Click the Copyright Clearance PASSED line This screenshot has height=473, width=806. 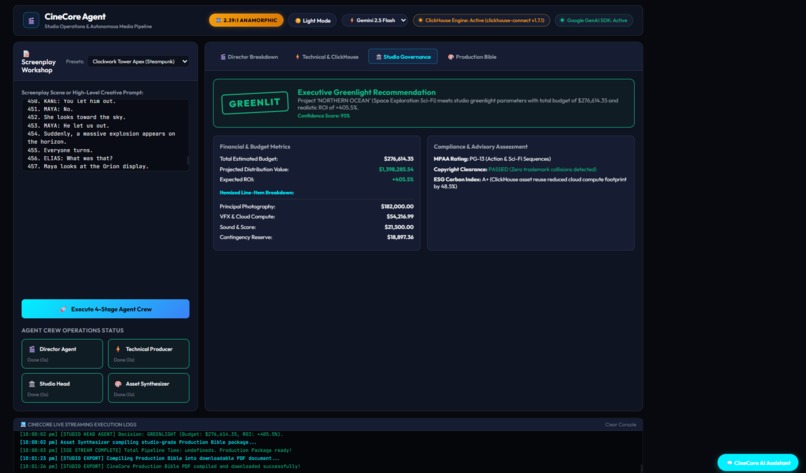tap(515, 169)
